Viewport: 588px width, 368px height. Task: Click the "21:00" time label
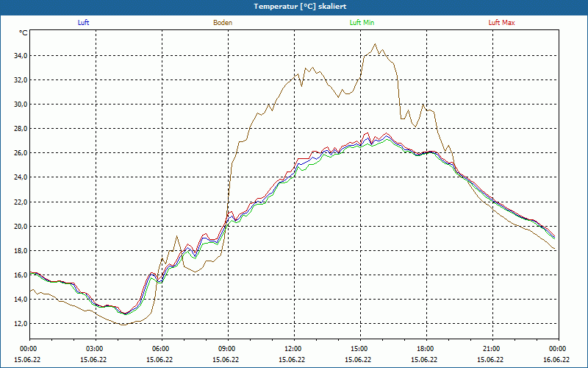(x=492, y=349)
